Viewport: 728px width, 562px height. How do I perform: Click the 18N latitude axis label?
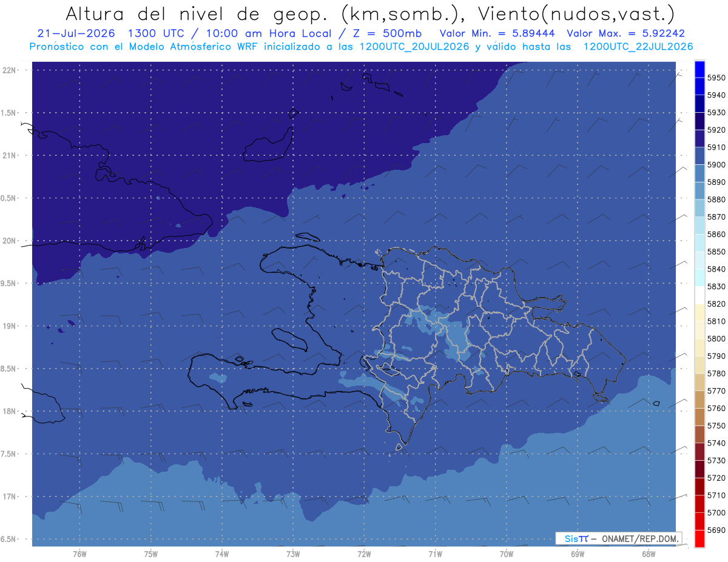tap(9, 411)
